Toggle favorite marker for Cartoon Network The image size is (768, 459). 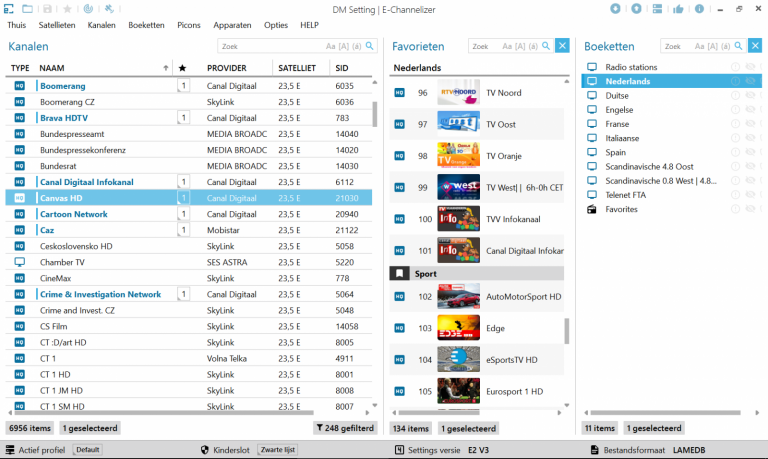[x=182, y=214]
